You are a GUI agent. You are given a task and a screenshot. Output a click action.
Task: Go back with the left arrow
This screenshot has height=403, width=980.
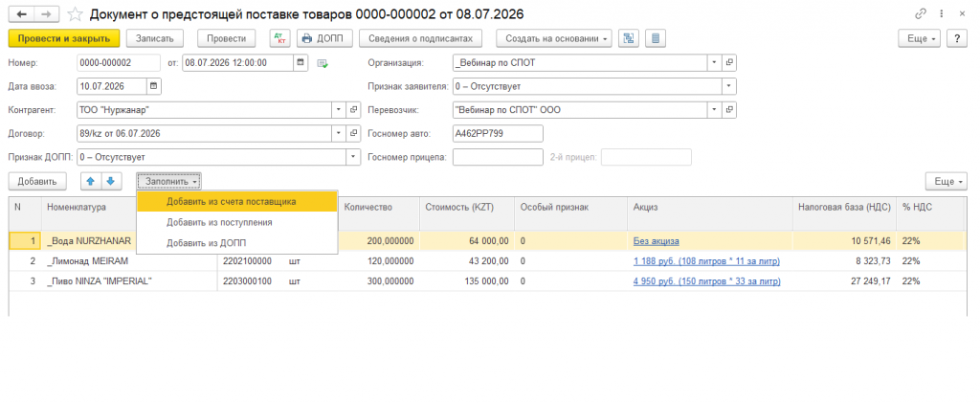coord(21,13)
